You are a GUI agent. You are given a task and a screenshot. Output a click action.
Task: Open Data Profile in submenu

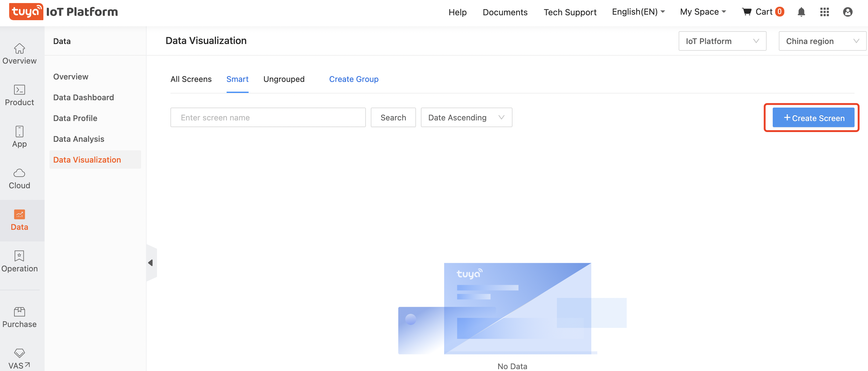point(75,118)
